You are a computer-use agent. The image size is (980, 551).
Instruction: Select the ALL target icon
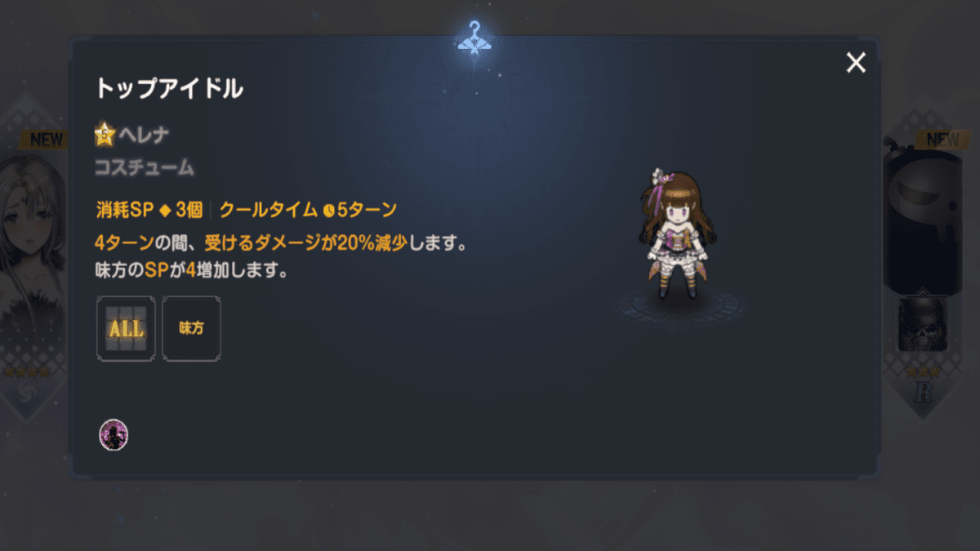[126, 329]
